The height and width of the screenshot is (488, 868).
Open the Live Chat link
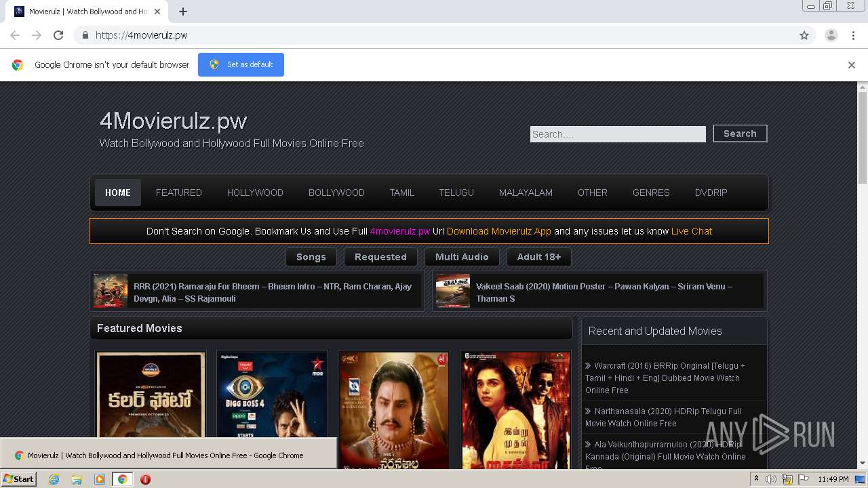[x=692, y=231]
